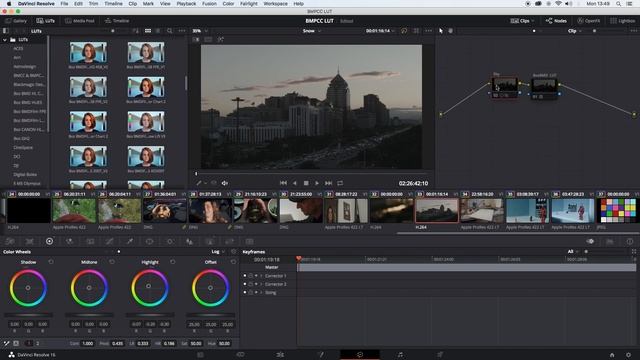Reset the Shadow color wheel
The image size is (640, 360).
pyautogui.click(x=51, y=262)
